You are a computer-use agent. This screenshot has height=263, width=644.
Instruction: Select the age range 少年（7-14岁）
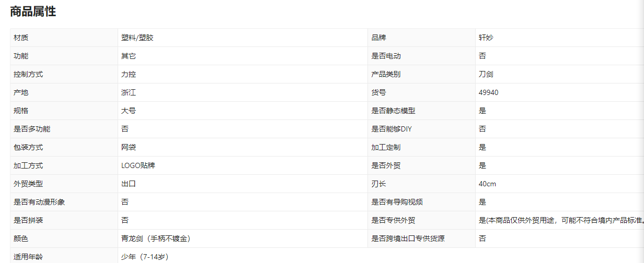tap(145, 256)
